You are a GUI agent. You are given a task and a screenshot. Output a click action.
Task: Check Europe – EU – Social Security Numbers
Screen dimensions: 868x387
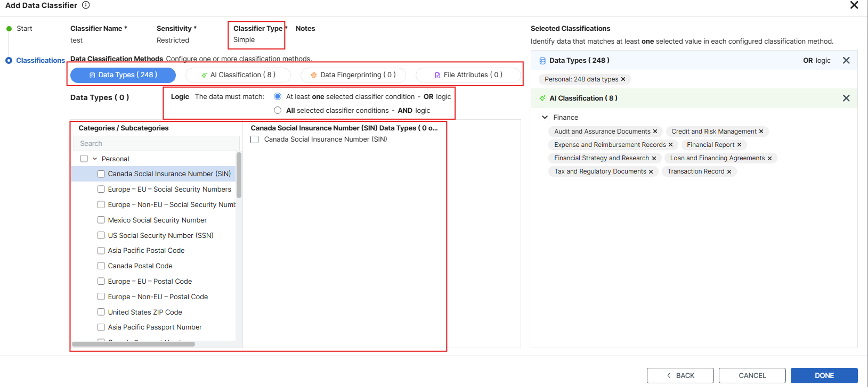click(x=101, y=190)
